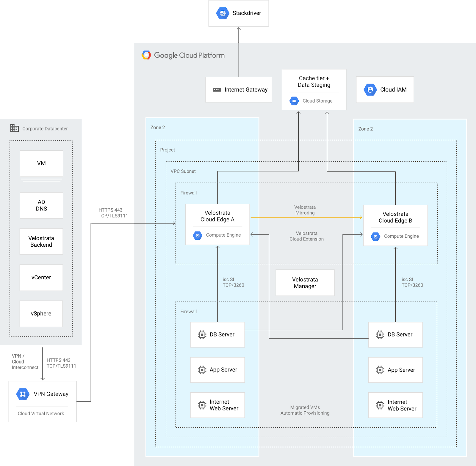The width and height of the screenshot is (476, 466).
Task: Click the Internet Gateway icon
Action: tap(217, 89)
